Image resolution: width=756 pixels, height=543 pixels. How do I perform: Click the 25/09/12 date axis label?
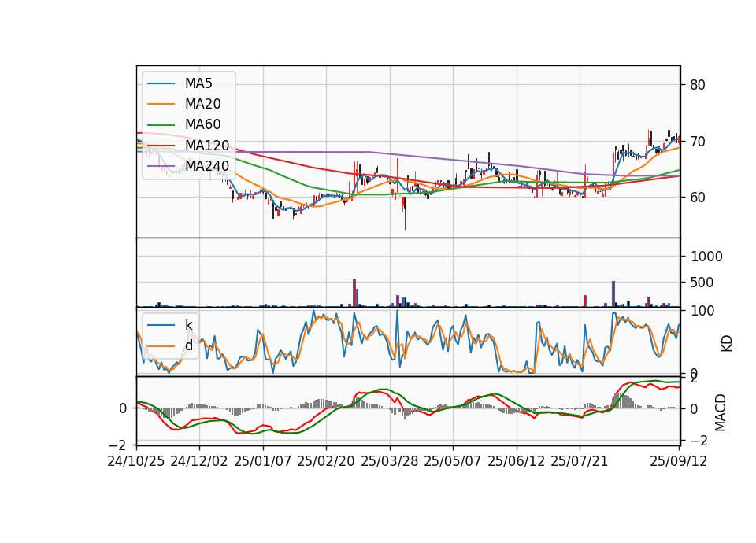click(679, 461)
